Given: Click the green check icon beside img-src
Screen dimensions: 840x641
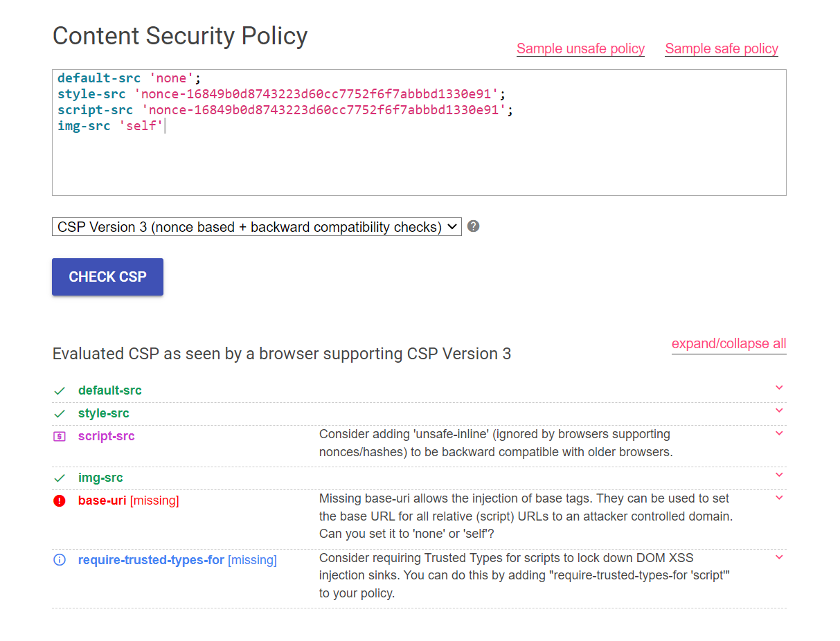Looking at the screenshot, I should coord(60,478).
